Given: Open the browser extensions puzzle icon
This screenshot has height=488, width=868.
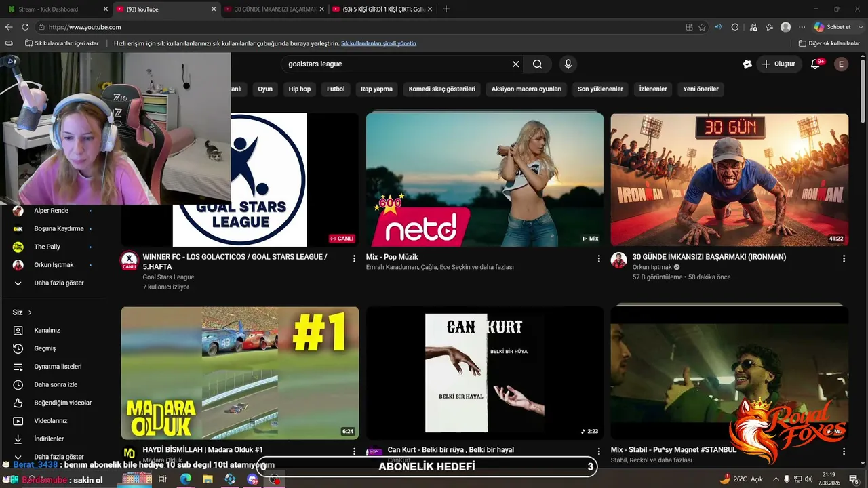Looking at the screenshot, I should point(735,27).
